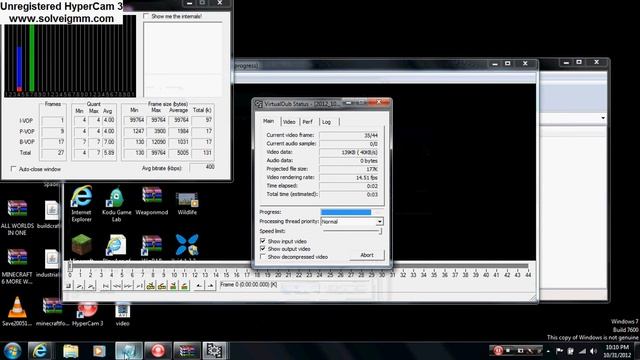The width and height of the screenshot is (640, 360).
Task: Click the VirtualDub timeline position handle at frame 0
Action: click(x=70, y=266)
